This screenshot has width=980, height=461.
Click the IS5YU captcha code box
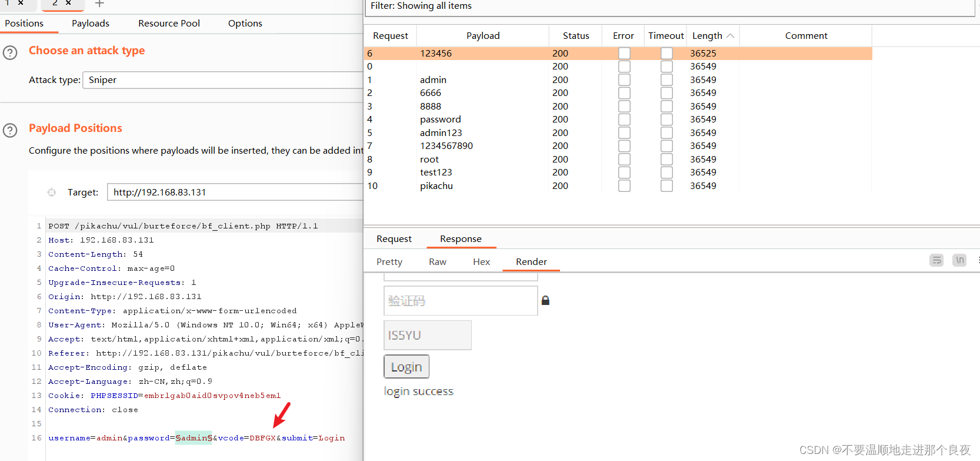point(428,335)
